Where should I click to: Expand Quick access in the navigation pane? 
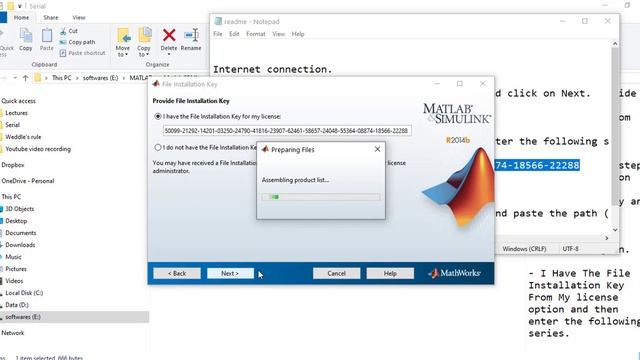pos(18,101)
